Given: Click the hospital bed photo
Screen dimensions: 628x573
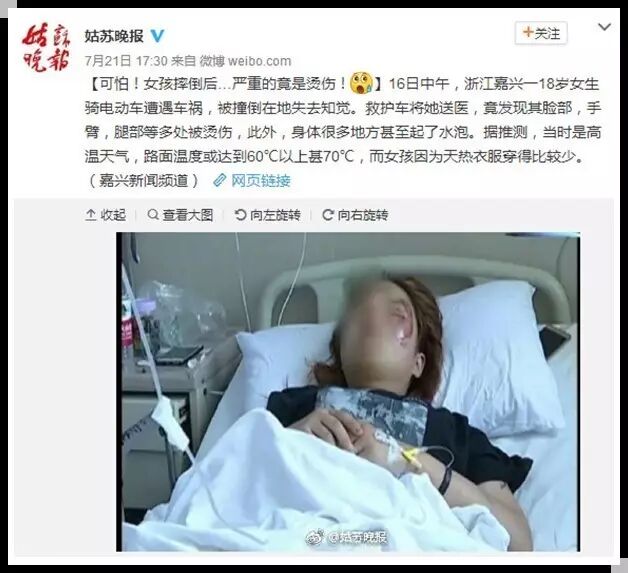Looking at the screenshot, I should tap(348, 392).
